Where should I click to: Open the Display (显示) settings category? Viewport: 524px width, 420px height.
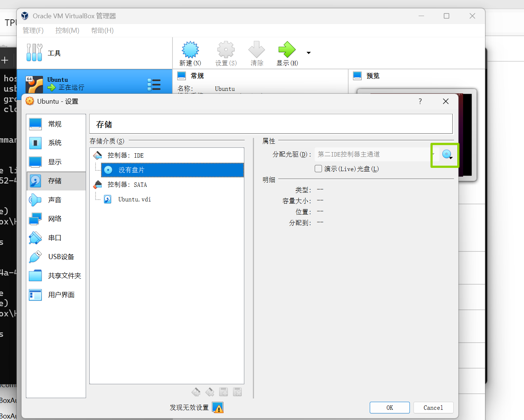click(x=56, y=162)
